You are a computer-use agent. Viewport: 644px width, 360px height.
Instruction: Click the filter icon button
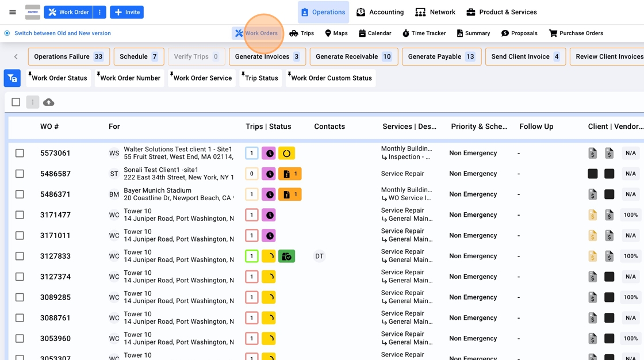coord(12,78)
